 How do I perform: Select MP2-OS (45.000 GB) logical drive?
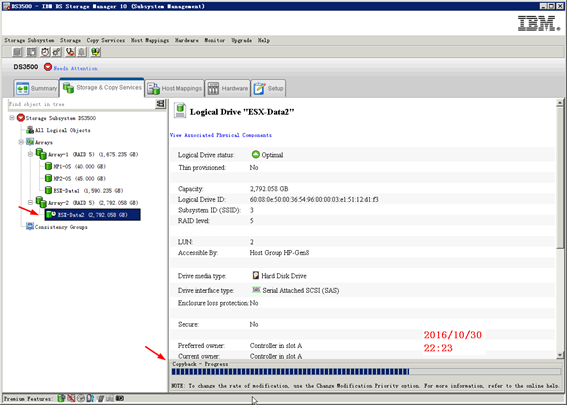tap(80, 178)
